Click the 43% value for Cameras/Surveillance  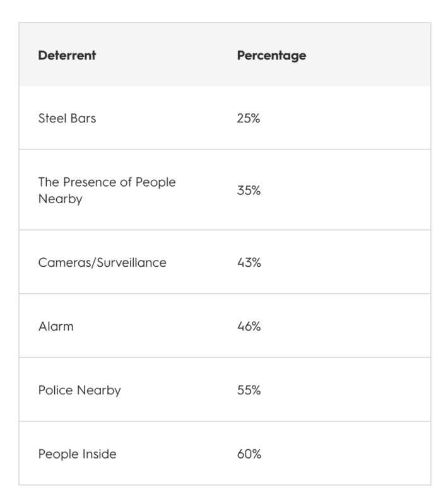pyautogui.click(x=249, y=262)
